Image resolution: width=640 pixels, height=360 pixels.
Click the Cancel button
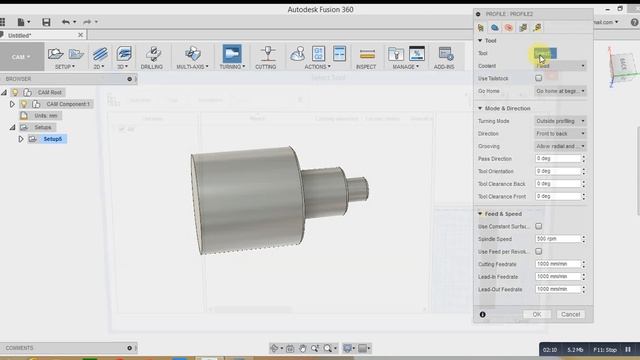click(570, 314)
